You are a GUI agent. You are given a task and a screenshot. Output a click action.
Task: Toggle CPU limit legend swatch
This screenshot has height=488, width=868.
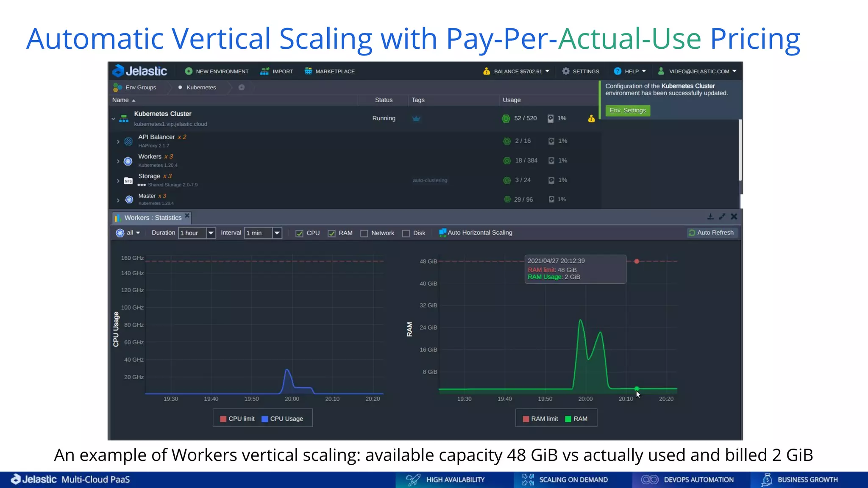[x=223, y=419]
